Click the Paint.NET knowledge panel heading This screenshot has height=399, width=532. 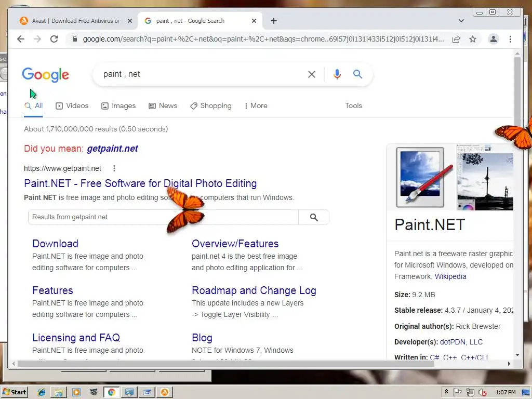[430, 225]
